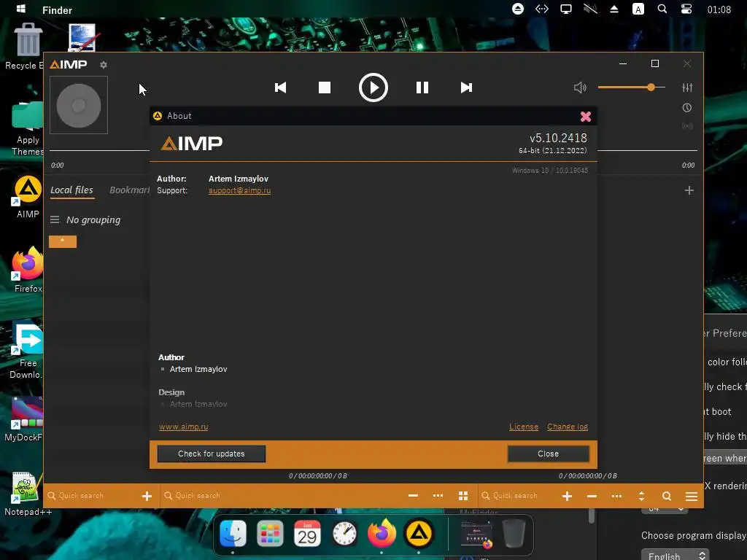
Task: Click the AIMP volume slider handle
Action: coord(651,87)
